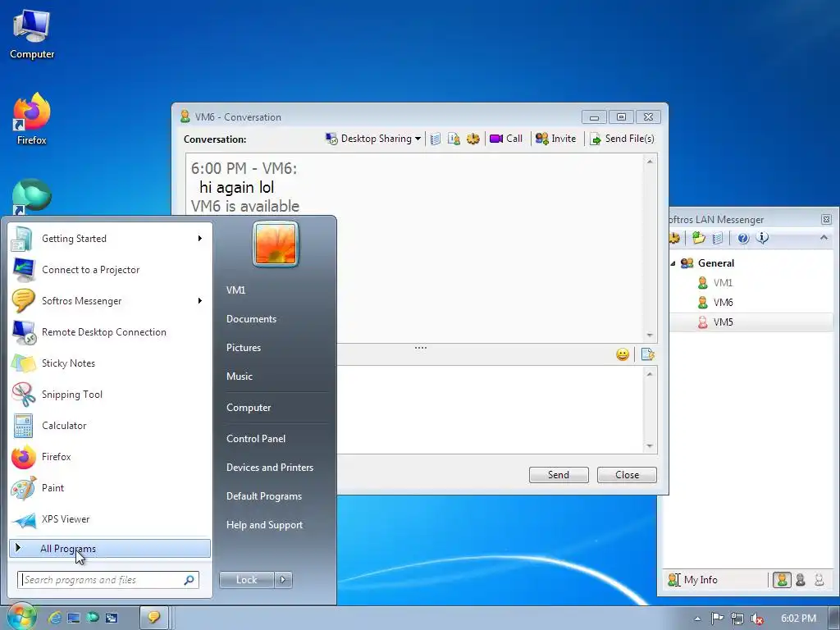This screenshot has width=840, height=630.
Task: Invite another user to the conversation
Action: (x=555, y=139)
